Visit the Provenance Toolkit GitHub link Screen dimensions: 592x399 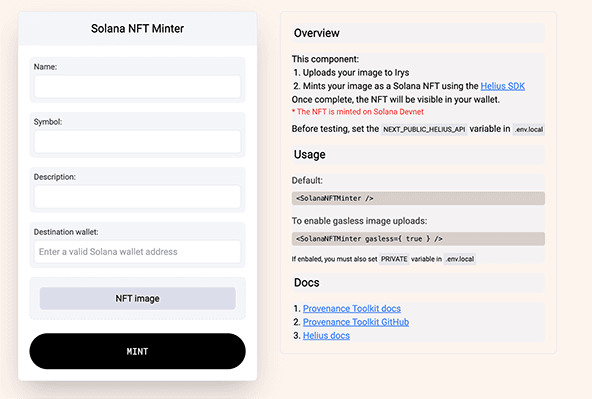point(356,322)
